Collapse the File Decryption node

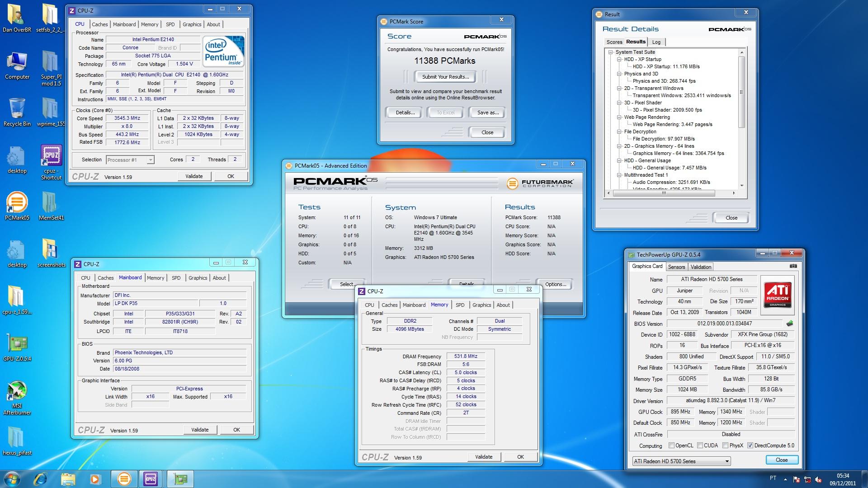pyautogui.click(x=619, y=131)
